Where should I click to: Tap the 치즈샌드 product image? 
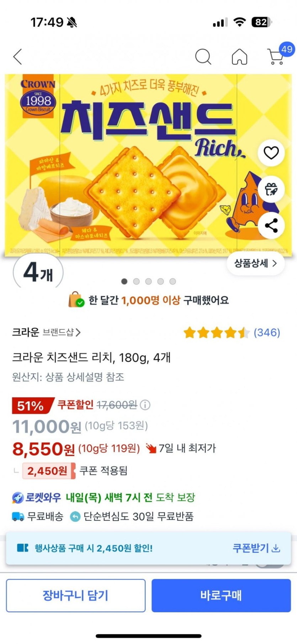pos(142,167)
